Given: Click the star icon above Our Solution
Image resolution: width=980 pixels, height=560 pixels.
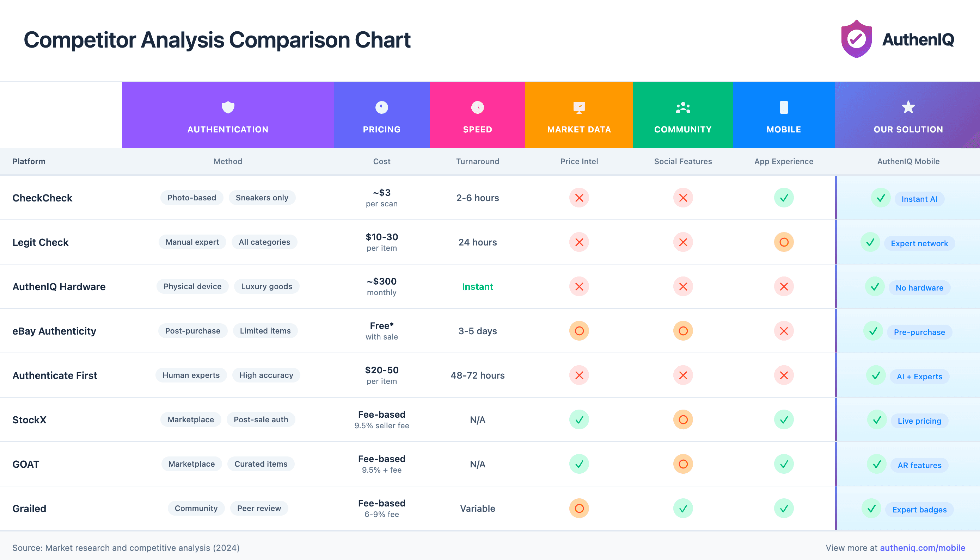Looking at the screenshot, I should point(908,107).
